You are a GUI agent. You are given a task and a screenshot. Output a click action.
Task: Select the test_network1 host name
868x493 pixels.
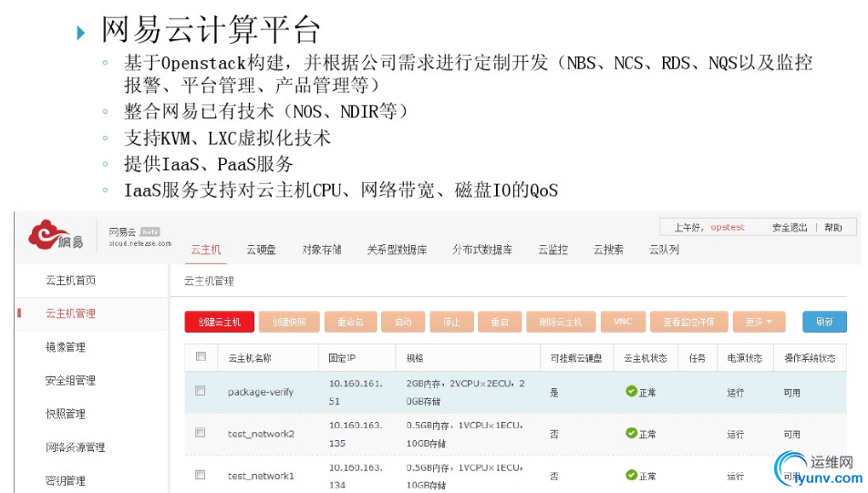[x=261, y=476]
